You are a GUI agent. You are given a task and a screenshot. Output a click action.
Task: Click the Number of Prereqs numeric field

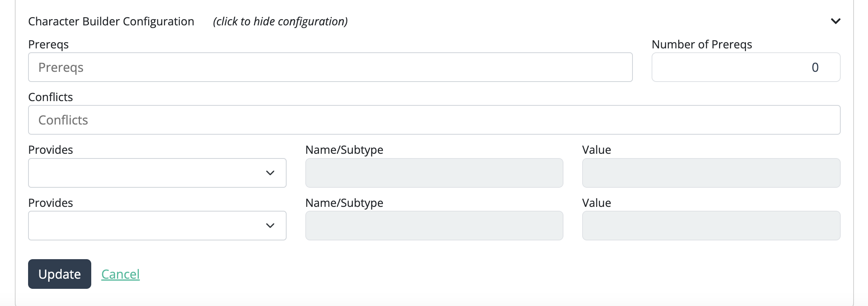pyautogui.click(x=746, y=67)
